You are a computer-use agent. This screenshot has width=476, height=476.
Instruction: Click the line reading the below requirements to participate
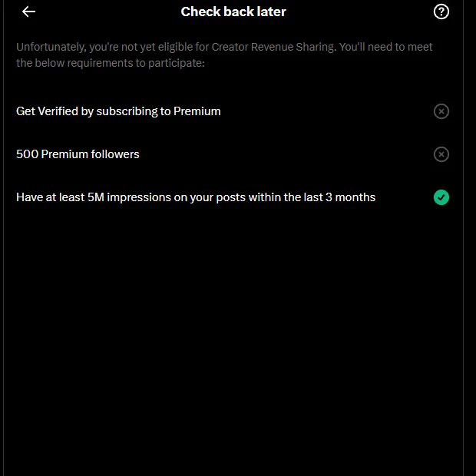[x=111, y=63]
